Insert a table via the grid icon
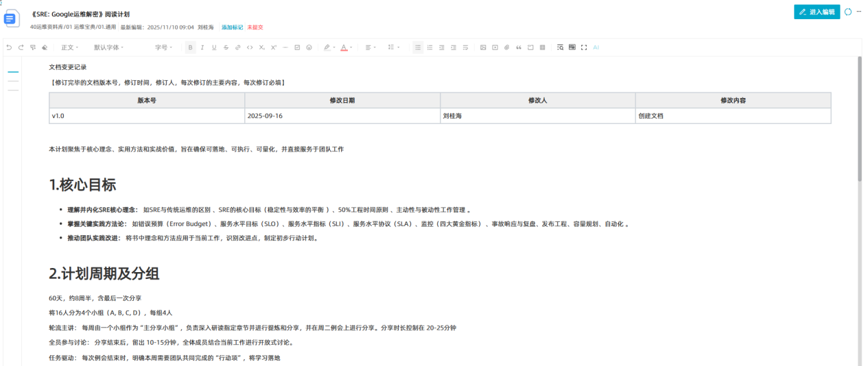The width and height of the screenshot is (868, 366). [x=542, y=47]
